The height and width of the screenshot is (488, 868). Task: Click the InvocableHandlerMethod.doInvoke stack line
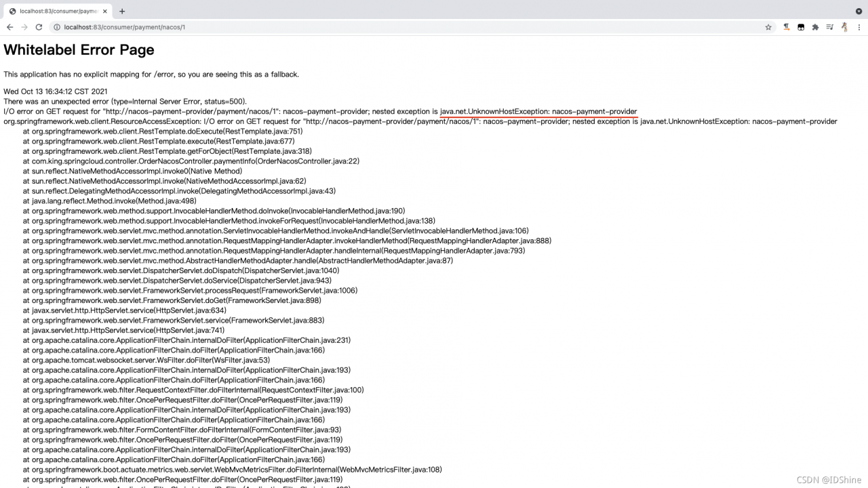(214, 211)
